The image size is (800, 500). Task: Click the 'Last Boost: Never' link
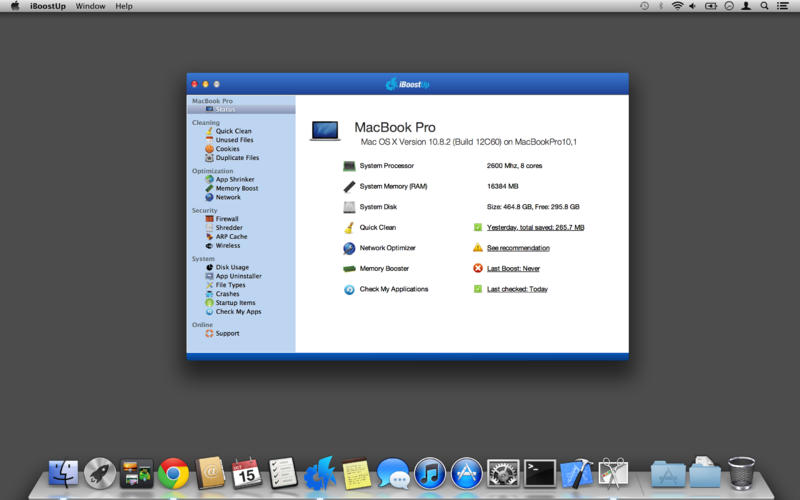pos(513,268)
